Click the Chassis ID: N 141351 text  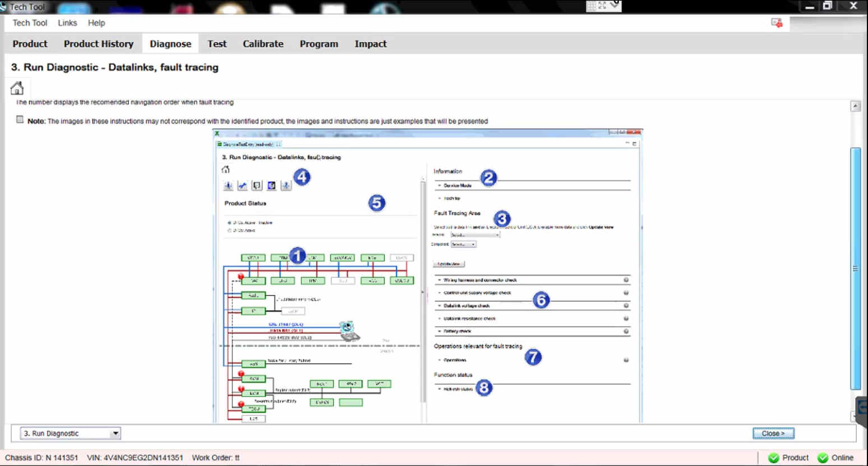[41, 458]
